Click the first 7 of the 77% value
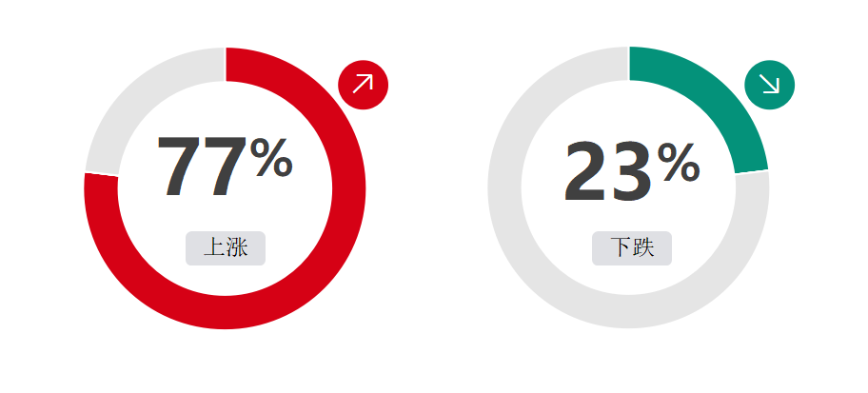Image resolution: width=868 pixels, height=393 pixels. coord(179,167)
